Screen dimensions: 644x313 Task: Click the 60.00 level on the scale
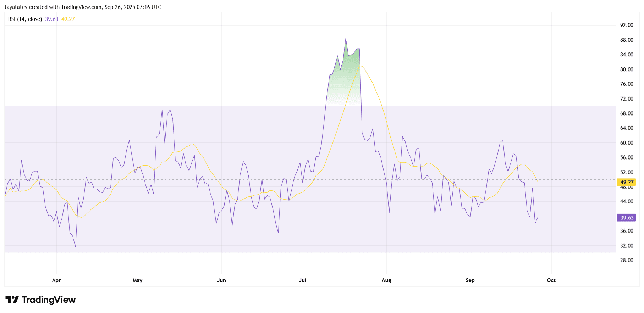click(626, 143)
